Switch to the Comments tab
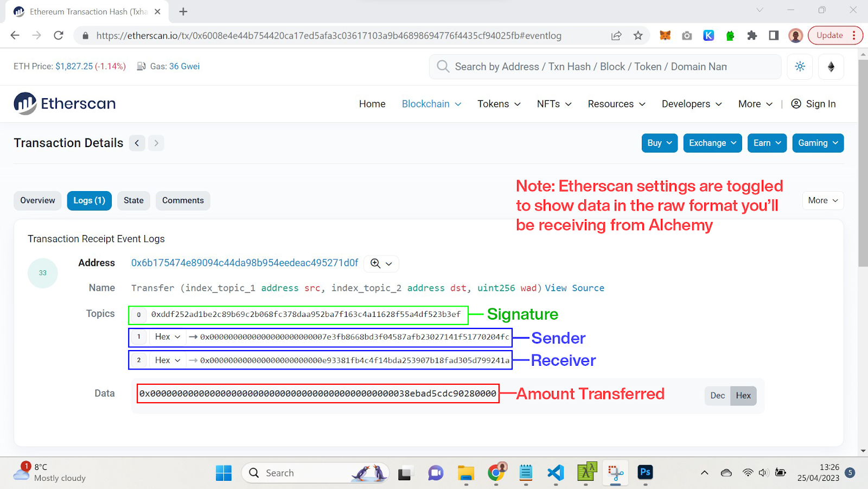The image size is (868, 489). click(x=183, y=201)
